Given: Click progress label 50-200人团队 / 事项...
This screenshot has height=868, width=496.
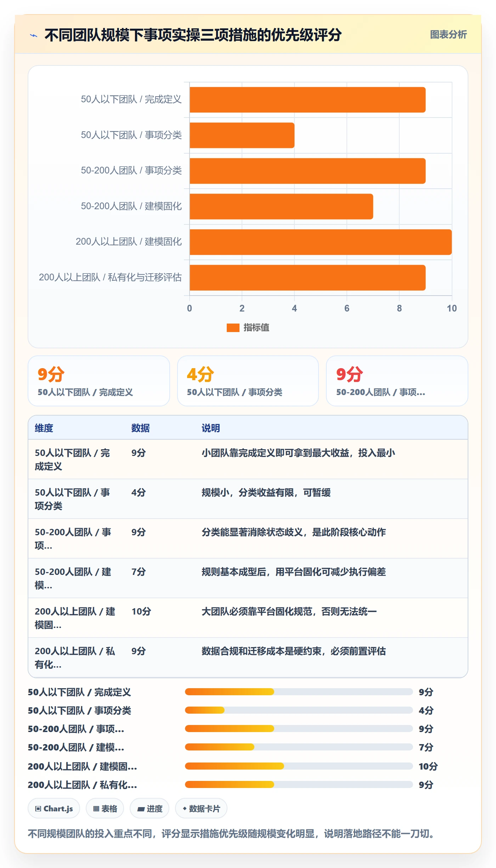Looking at the screenshot, I should click(76, 729).
